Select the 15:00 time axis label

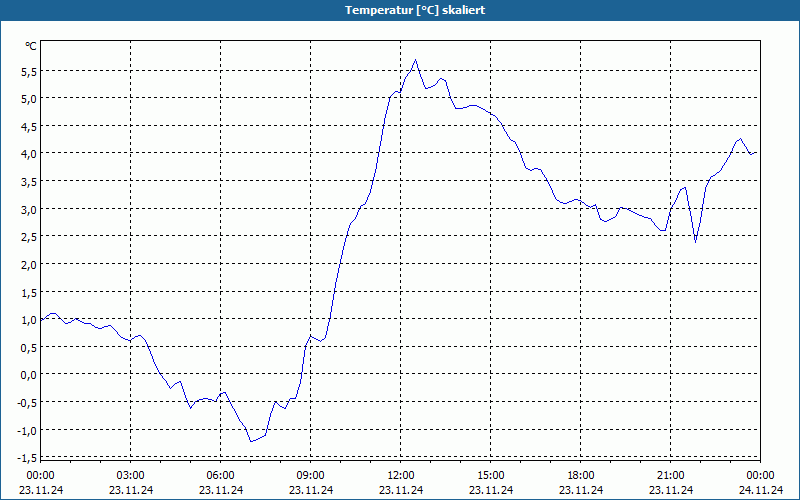(x=490, y=476)
